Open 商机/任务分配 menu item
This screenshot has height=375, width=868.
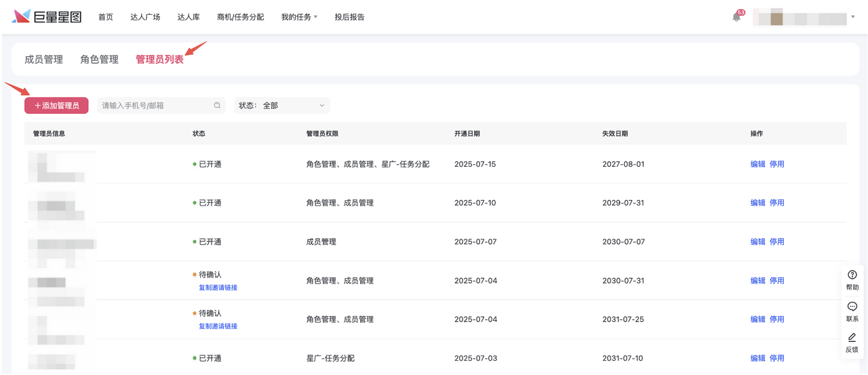tap(240, 17)
